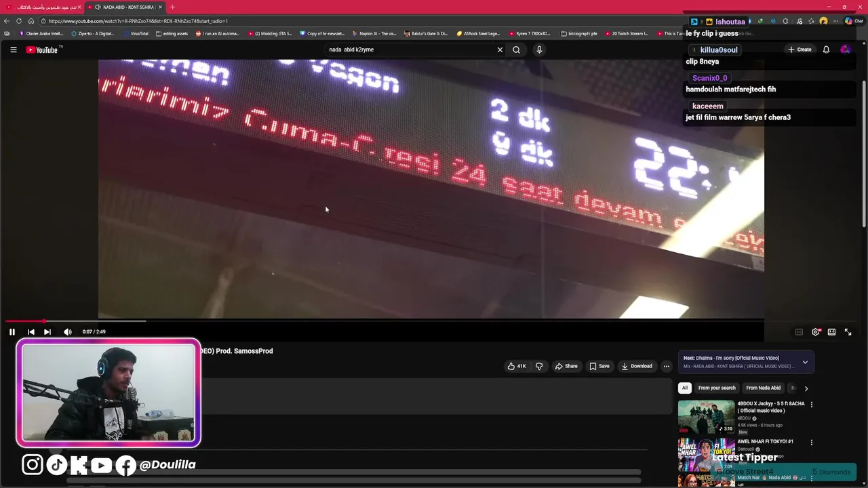Screen dimensions: 868x488
Task: Open the ASRock Steel Lege... bookmark
Action: tap(479, 33)
